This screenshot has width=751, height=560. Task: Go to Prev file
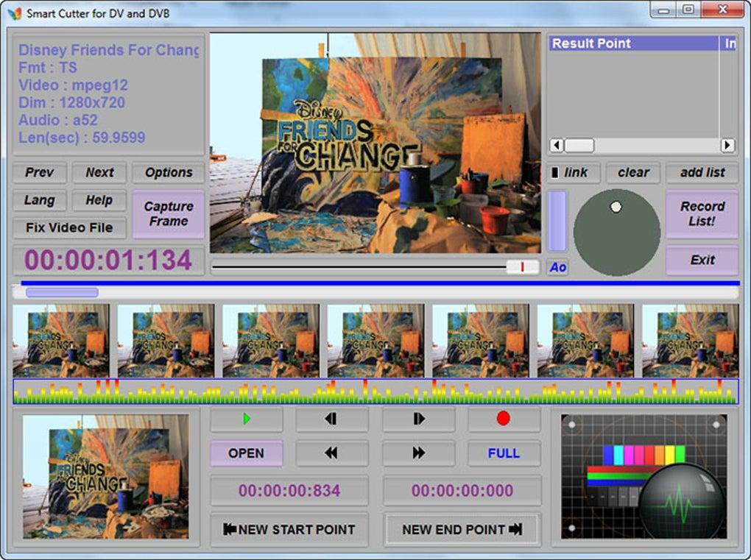(x=39, y=172)
